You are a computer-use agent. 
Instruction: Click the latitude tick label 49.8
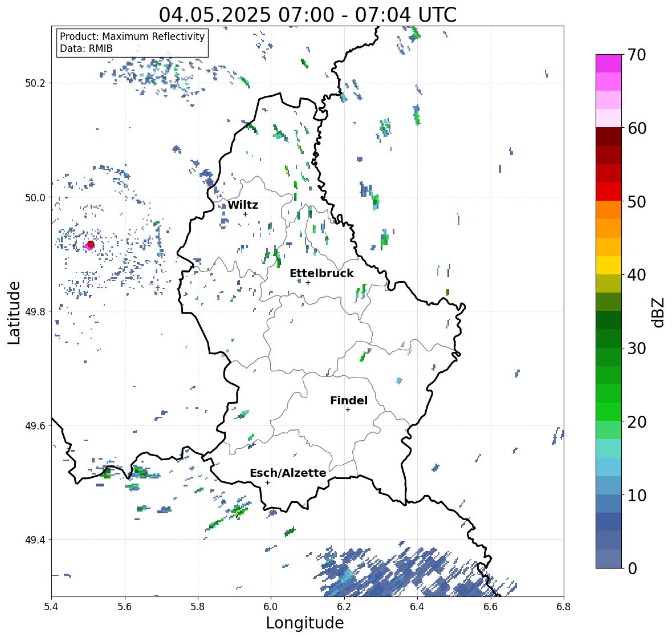pyautogui.click(x=35, y=311)
